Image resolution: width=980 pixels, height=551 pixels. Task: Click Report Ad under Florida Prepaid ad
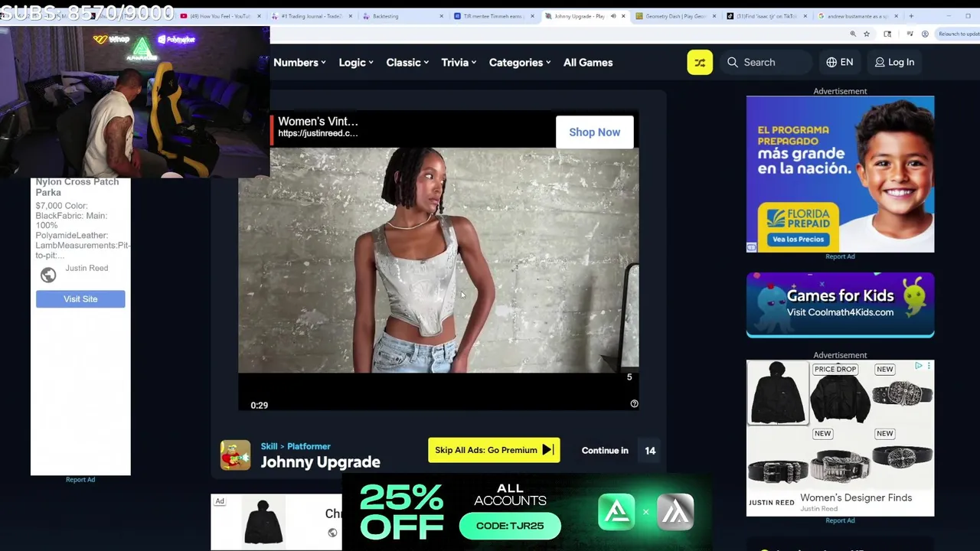pos(840,256)
